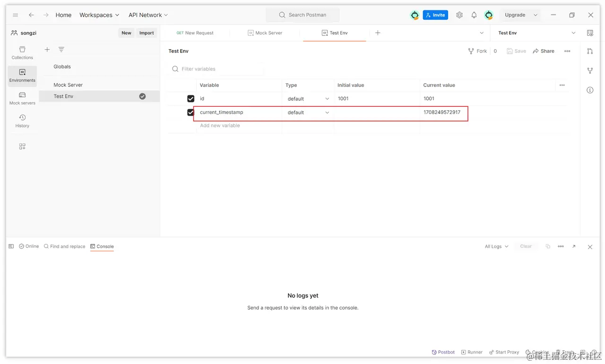Open Type dropdown for id
This screenshot has width=605, height=364.
(x=308, y=99)
